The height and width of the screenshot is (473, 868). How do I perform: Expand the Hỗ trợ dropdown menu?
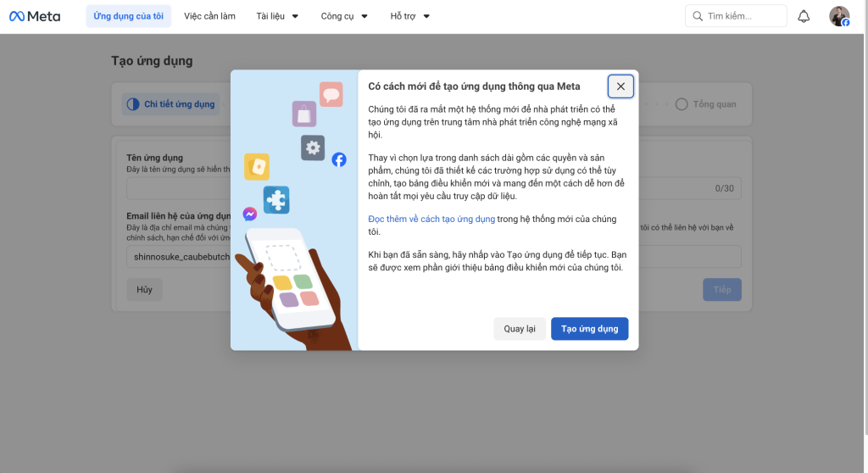coord(410,16)
